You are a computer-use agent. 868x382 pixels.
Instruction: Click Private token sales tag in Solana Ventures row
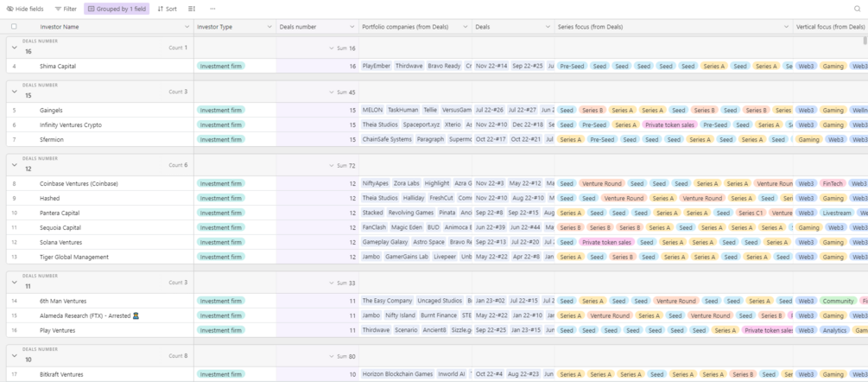click(x=606, y=242)
